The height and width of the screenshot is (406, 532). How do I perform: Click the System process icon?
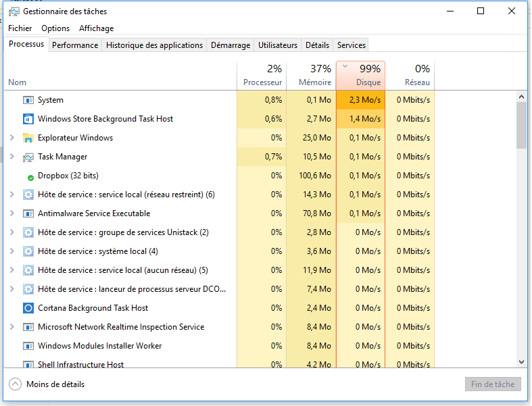[x=28, y=100]
